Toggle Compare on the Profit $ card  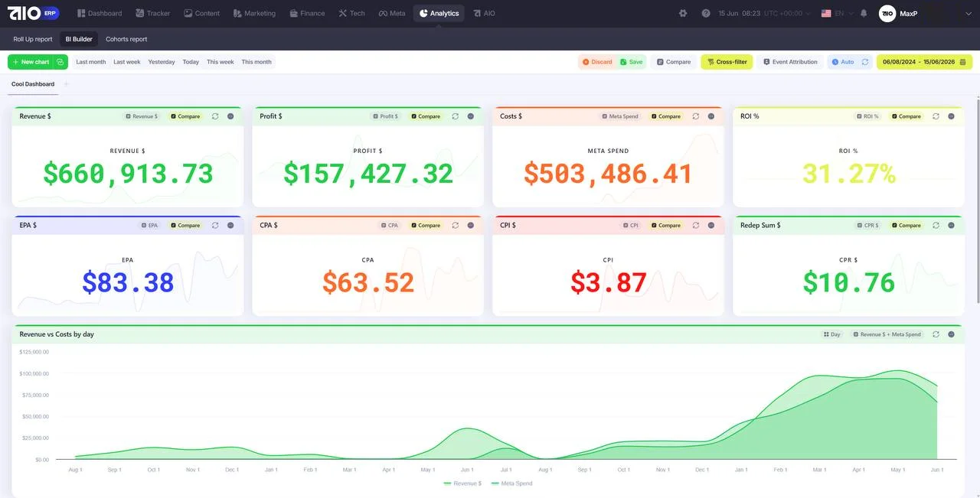click(426, 116)
